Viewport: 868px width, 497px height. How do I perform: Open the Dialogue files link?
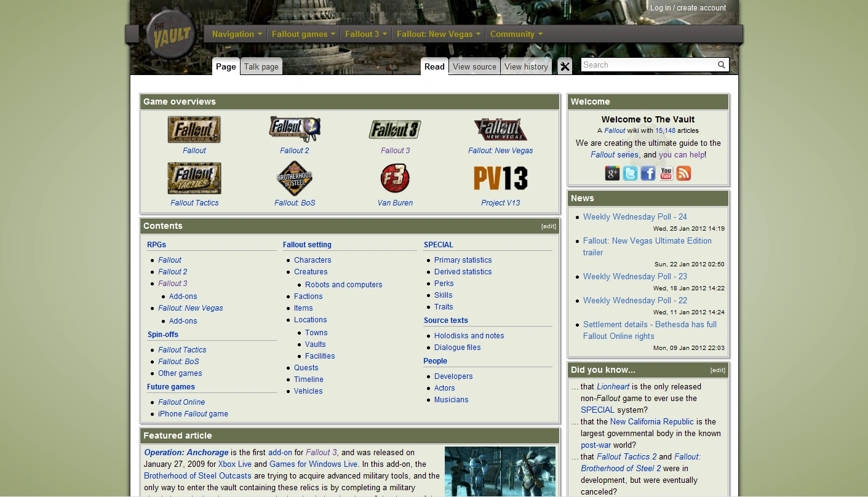[458, 348]
